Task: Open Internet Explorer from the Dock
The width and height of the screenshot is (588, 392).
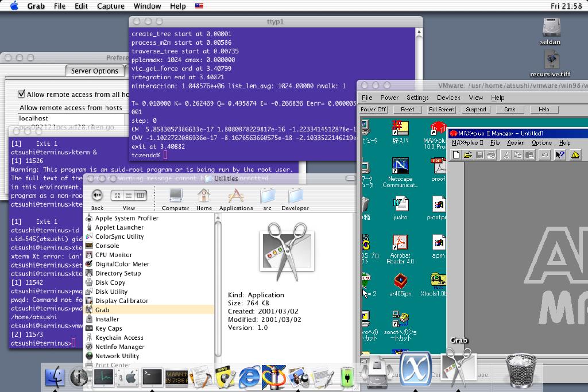Action: [x=249, y=377]
